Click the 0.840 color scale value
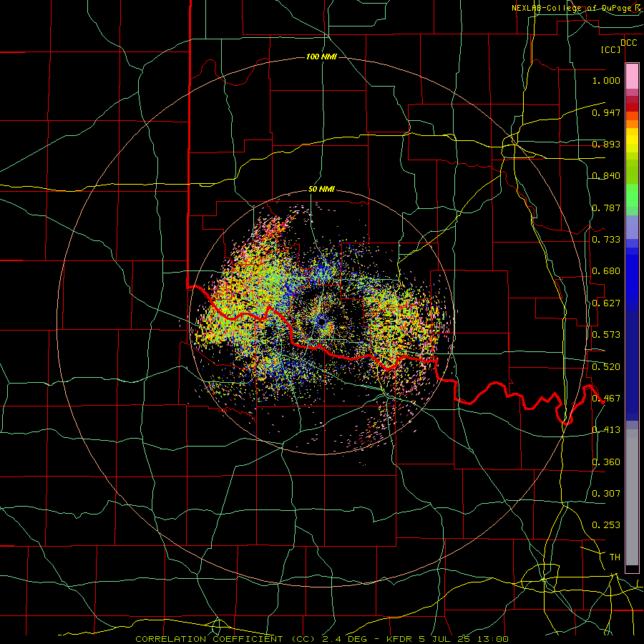Image resolution: width=644 pixels, height=644 pixels. (606, 176)
